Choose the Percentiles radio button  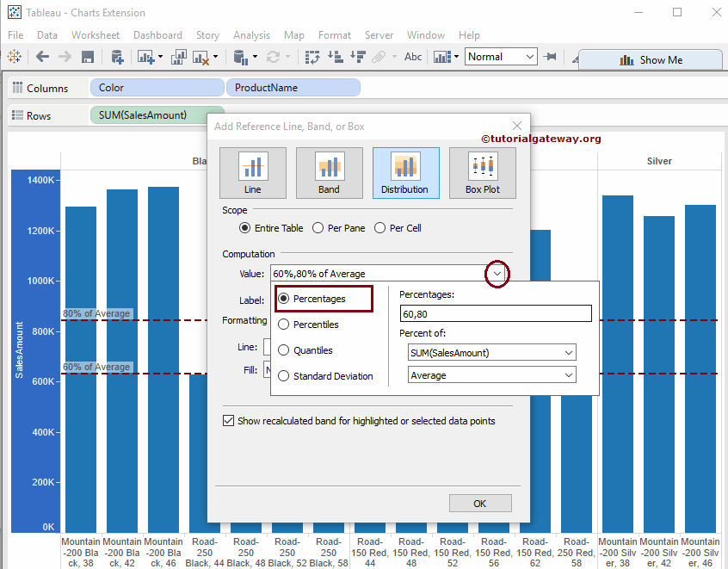pyautogui.click(x=284, y=325)
